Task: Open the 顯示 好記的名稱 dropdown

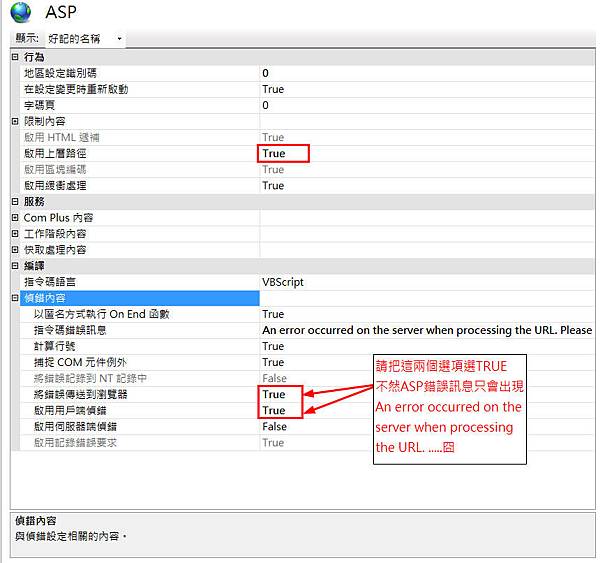Action: tap(85, 39)
